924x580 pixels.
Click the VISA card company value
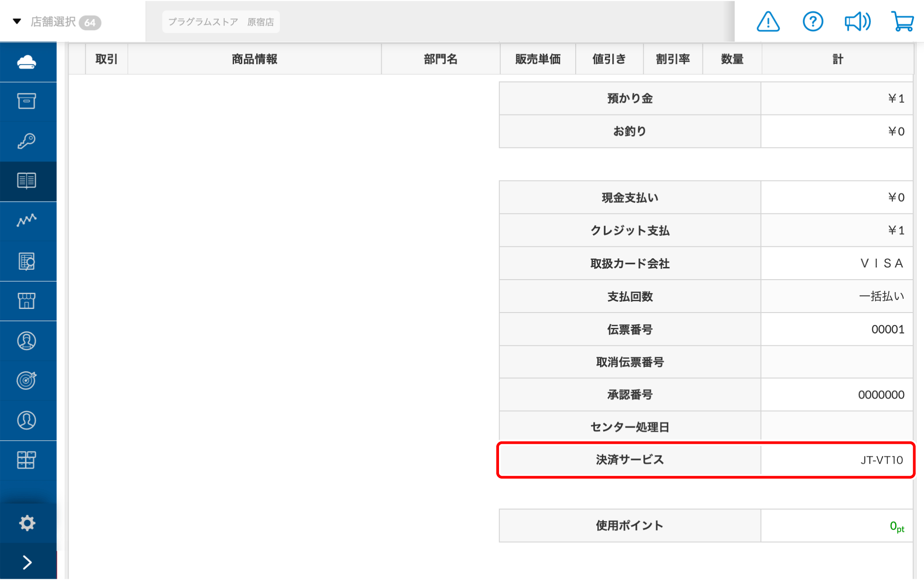click(x=882, y=263)
